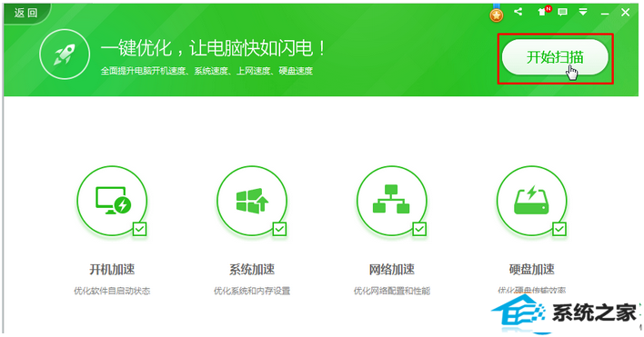Click the rocket optimization icon
The width and height of the screenshot is (644, 337).
tap(65, 55)
